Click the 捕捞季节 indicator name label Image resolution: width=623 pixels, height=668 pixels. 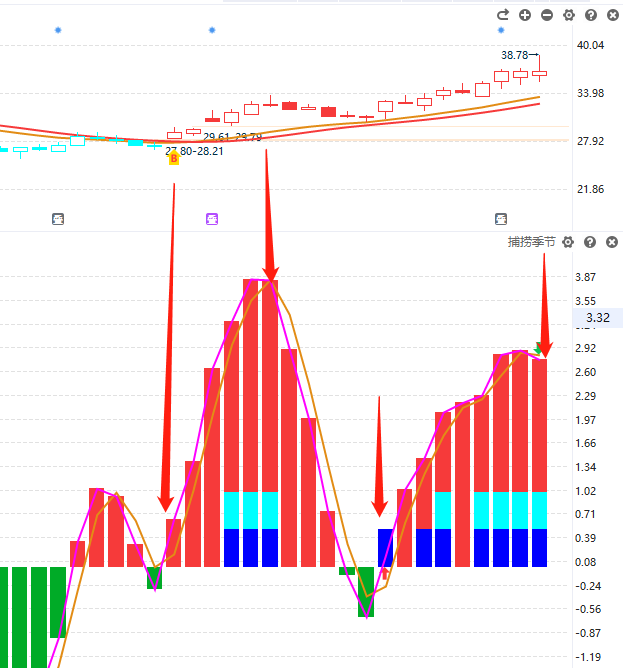point(531,242)
